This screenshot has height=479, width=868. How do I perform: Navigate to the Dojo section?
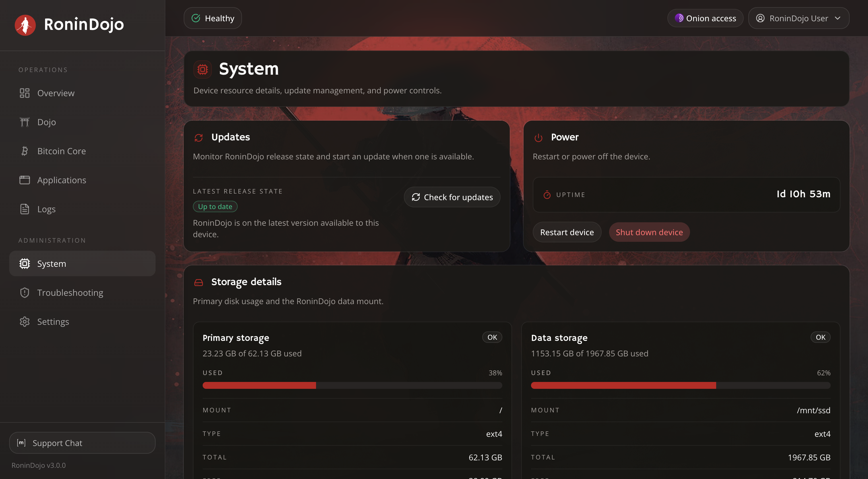pos(82,122)
